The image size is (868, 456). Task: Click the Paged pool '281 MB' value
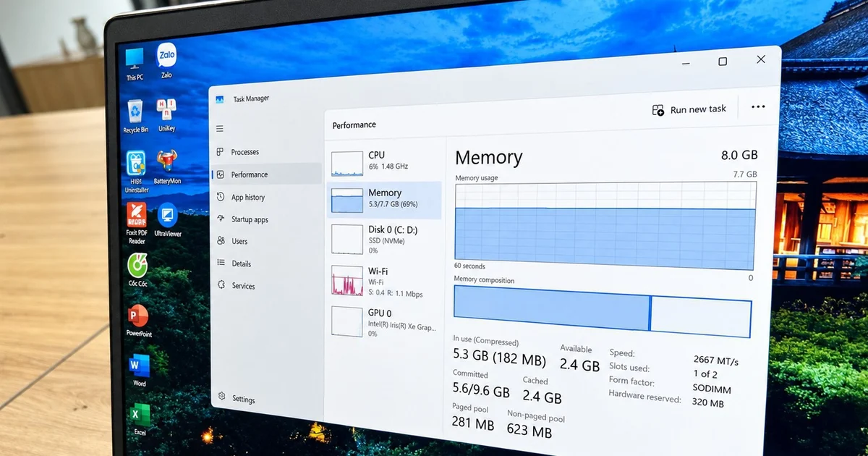[x=473, y=423]
